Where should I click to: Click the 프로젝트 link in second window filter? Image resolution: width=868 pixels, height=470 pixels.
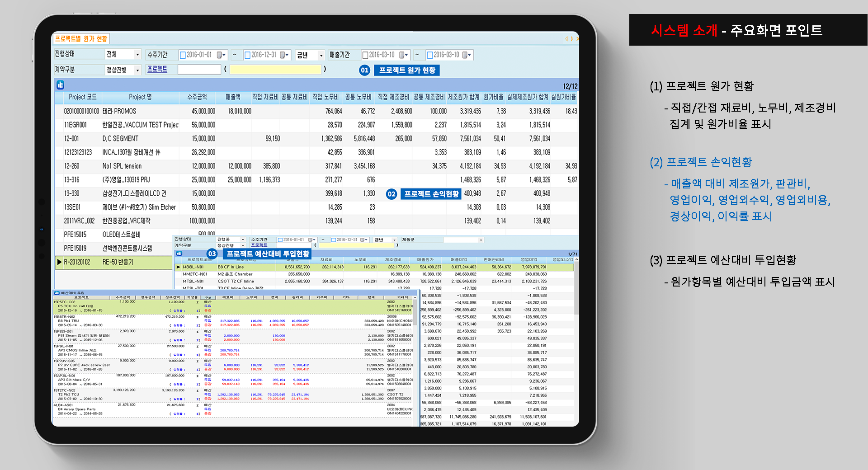click(x=259, y=245)
